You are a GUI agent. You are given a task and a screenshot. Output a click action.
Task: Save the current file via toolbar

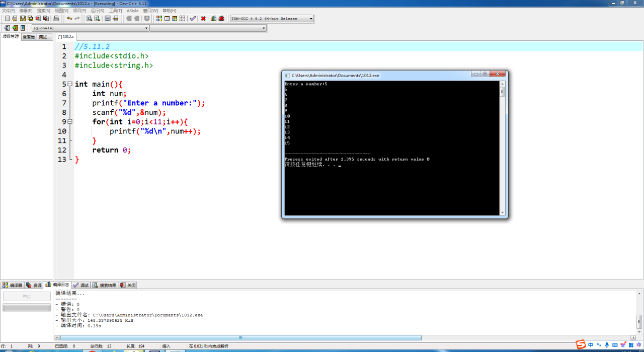click(x=23, y=19)
